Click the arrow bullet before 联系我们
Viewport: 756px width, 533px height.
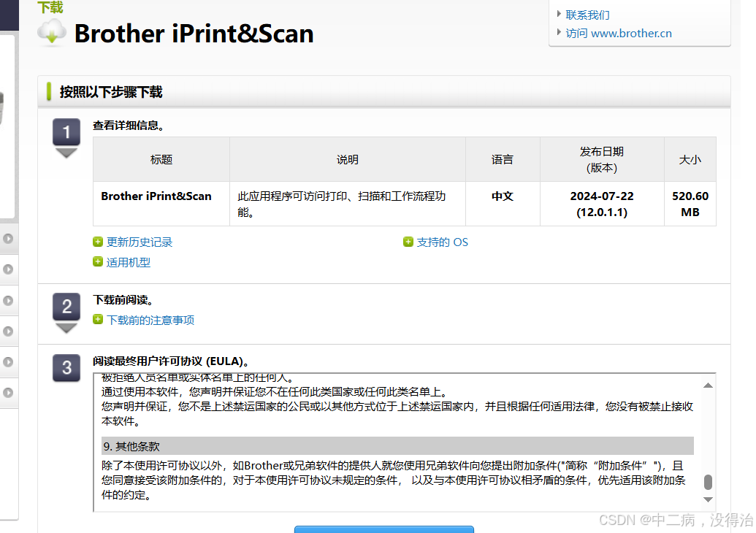[559, 14]
